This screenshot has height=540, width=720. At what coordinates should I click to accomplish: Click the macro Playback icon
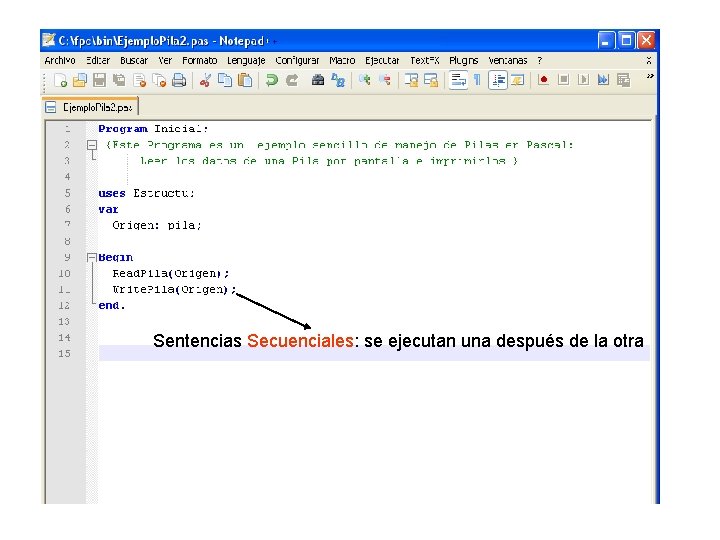(583, 80)
